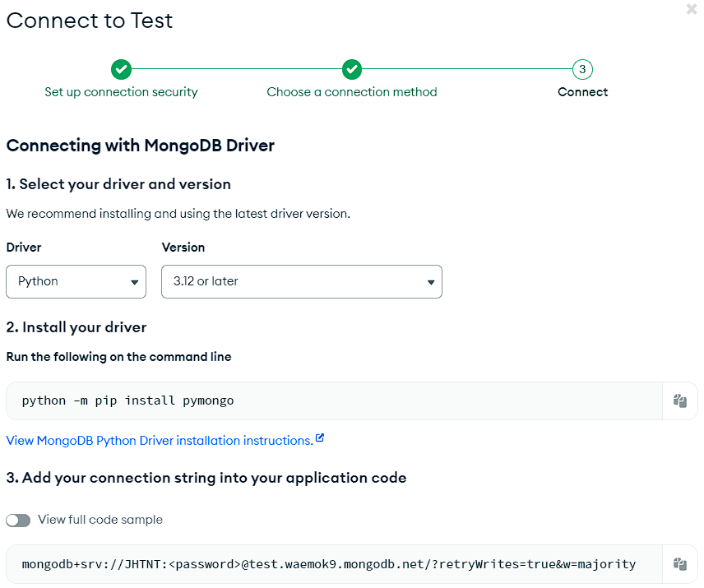Open the Driver dropdown showing Python
The image size is (704, 588).
pyautogui.click(x=76, y=281)
